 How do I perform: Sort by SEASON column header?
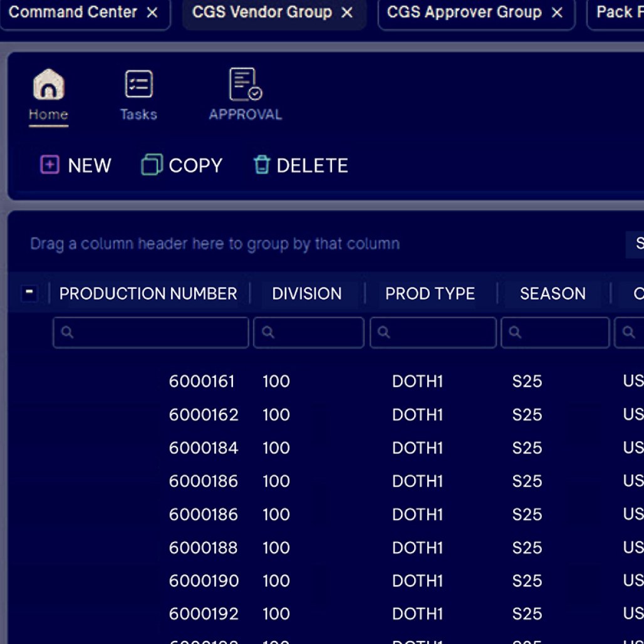click(553, 293)
